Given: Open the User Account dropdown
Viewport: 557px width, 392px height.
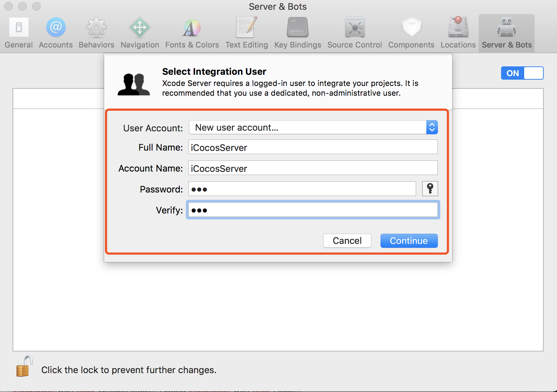Looking at the screenshot, I should tap(313, 128).
